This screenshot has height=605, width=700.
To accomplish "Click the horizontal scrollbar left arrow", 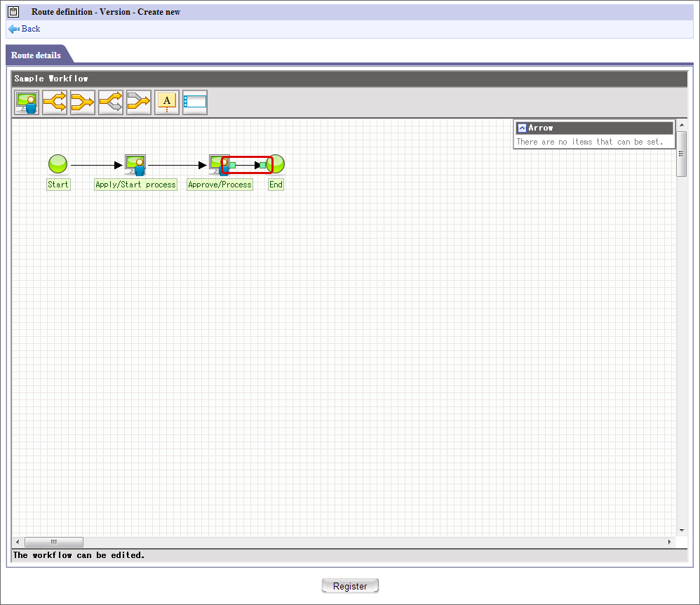I will coord(18,542).
